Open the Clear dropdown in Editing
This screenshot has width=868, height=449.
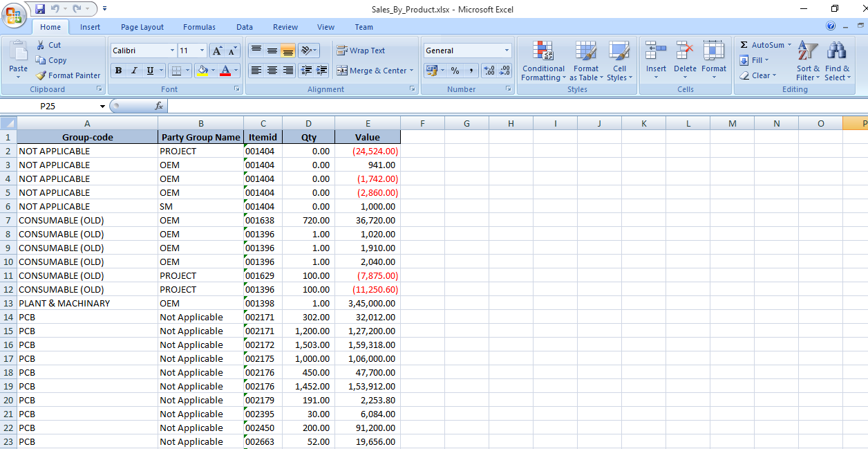(x=759, y=75)
